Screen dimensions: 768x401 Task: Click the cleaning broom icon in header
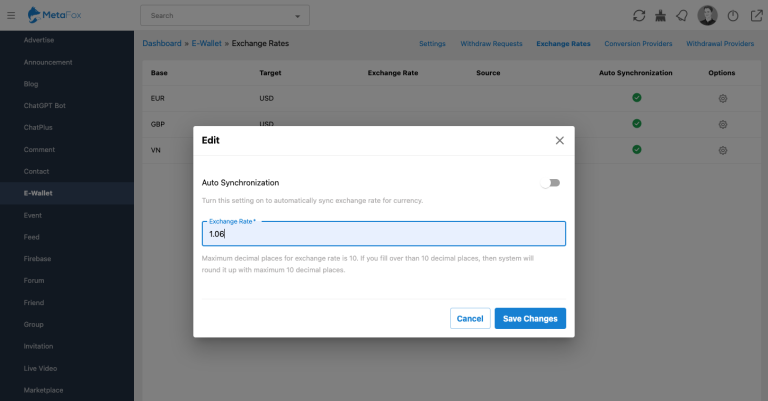tap(660, 16)
